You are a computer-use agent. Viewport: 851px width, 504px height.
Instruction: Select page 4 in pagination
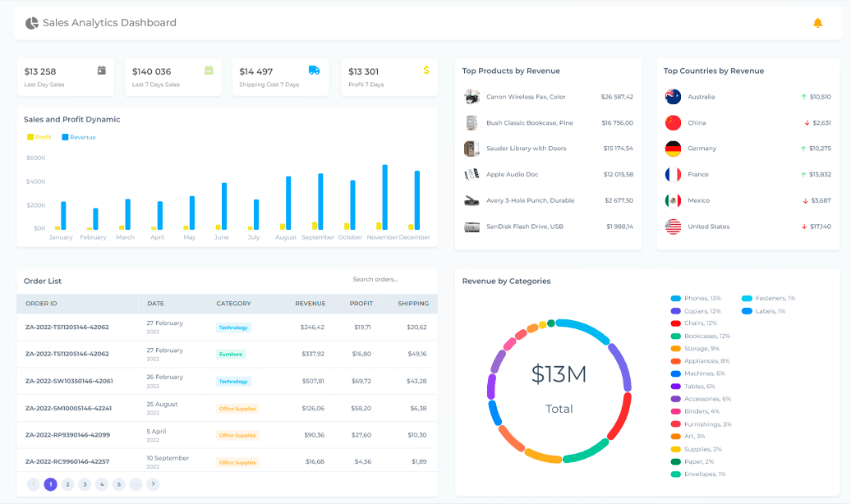point(102,484)
